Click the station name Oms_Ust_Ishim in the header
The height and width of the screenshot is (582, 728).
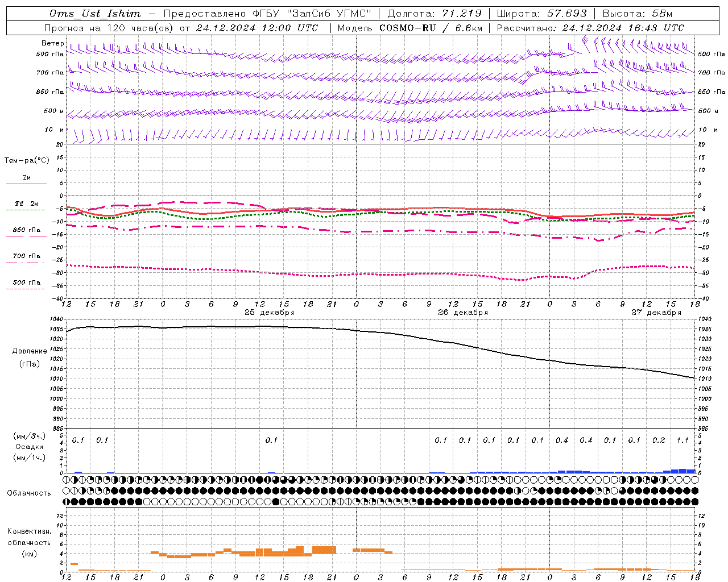point(96,14)
